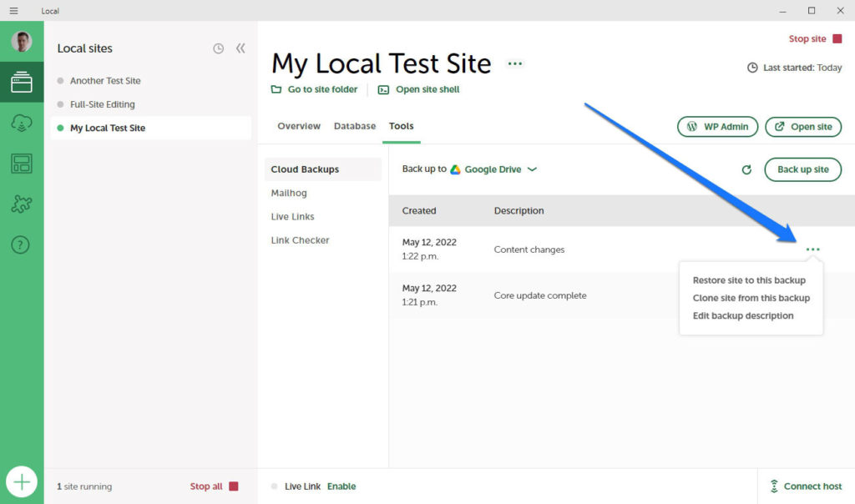Sort sites by recent clock icon

pyautogui.click(x=218, y=48)
